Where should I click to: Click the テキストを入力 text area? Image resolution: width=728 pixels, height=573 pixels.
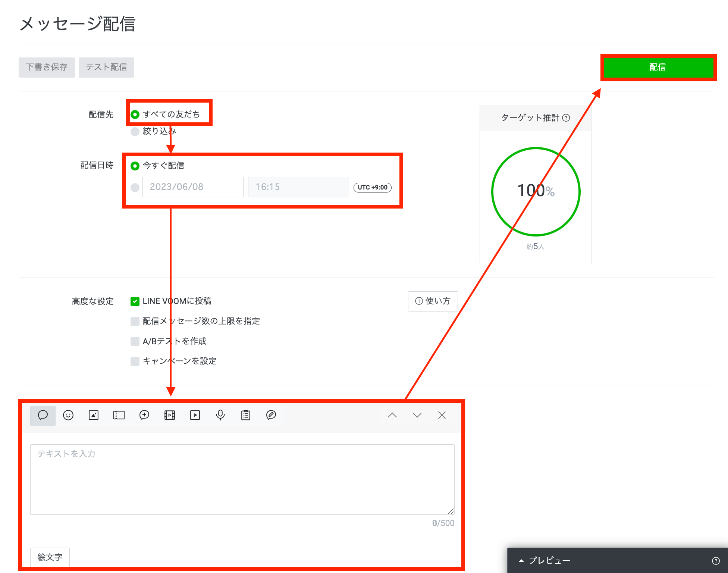242,479
